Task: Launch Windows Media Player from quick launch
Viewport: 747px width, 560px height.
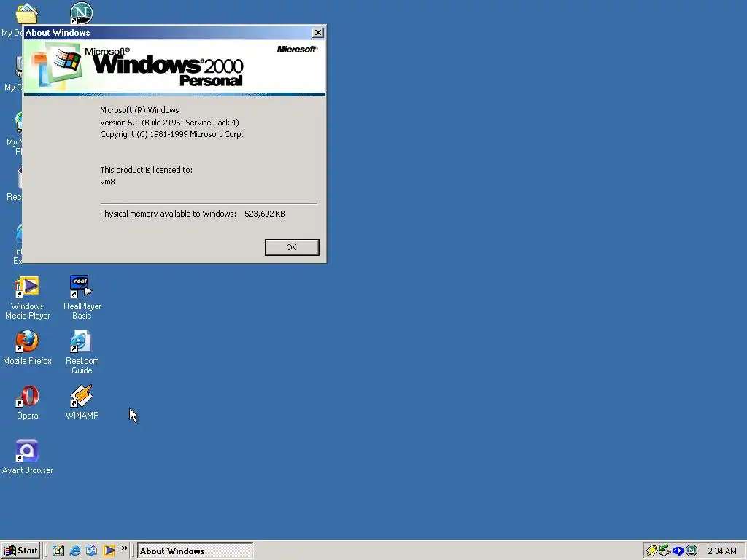Action: pos(109,551)
